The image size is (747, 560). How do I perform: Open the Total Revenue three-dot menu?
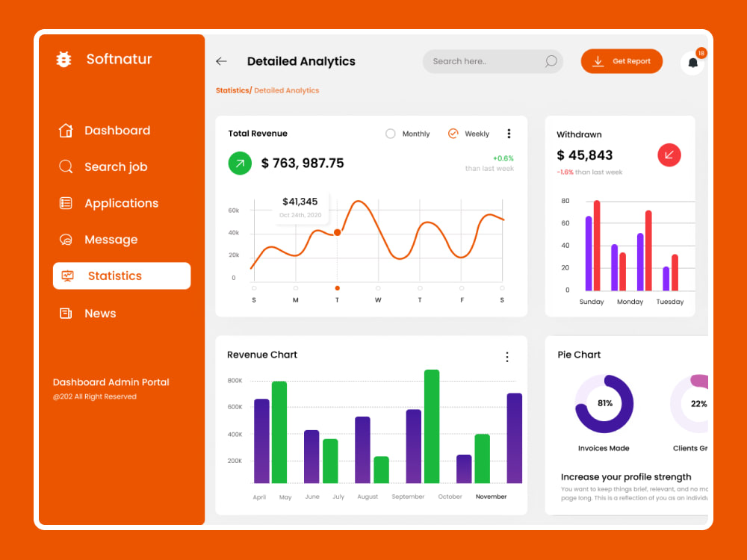pyautogui.click(x=509, y=134)
